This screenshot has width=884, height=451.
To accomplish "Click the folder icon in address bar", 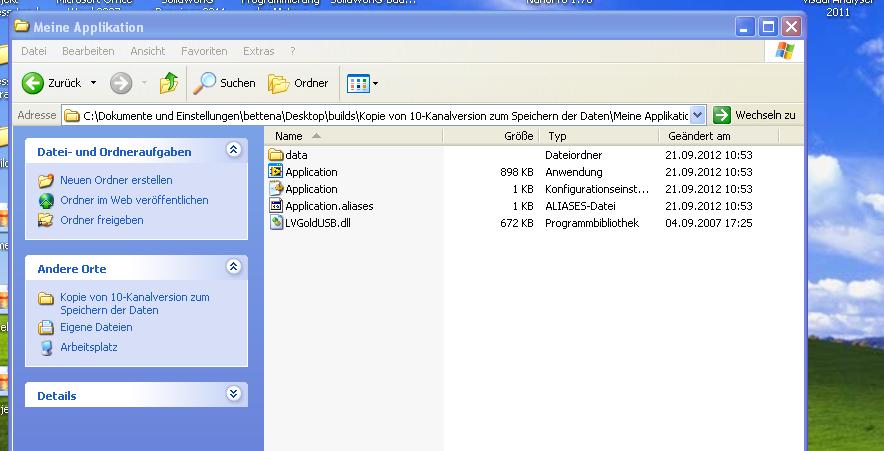I will click(72, 116).
